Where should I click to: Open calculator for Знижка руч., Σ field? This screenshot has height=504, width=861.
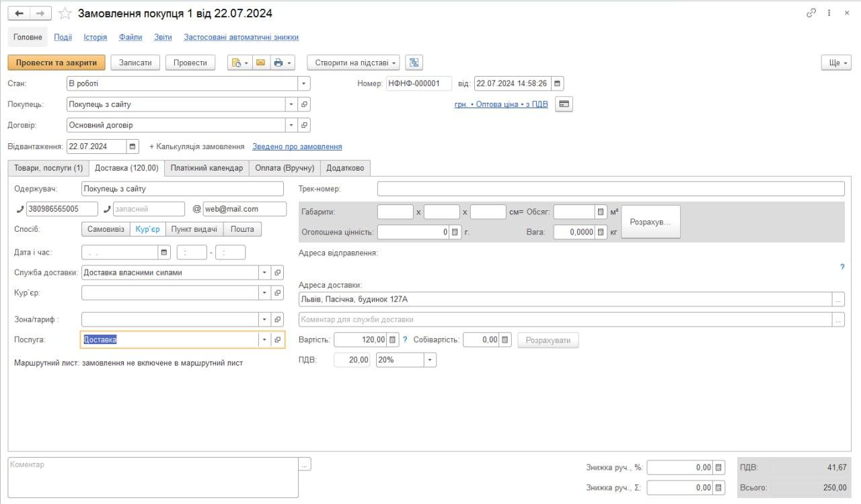(719, 488)
